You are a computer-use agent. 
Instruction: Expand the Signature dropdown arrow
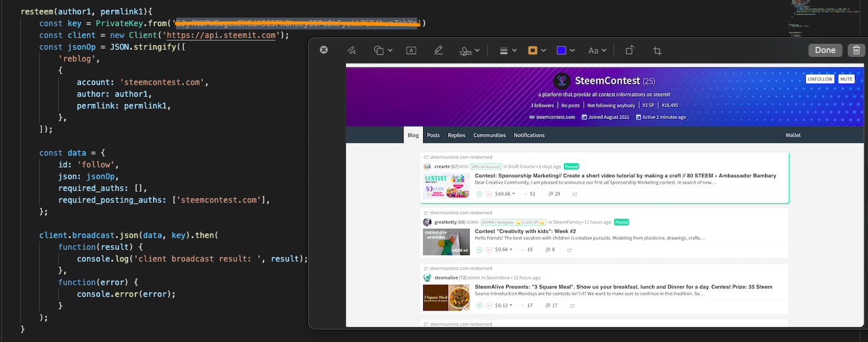click(477, 50)
